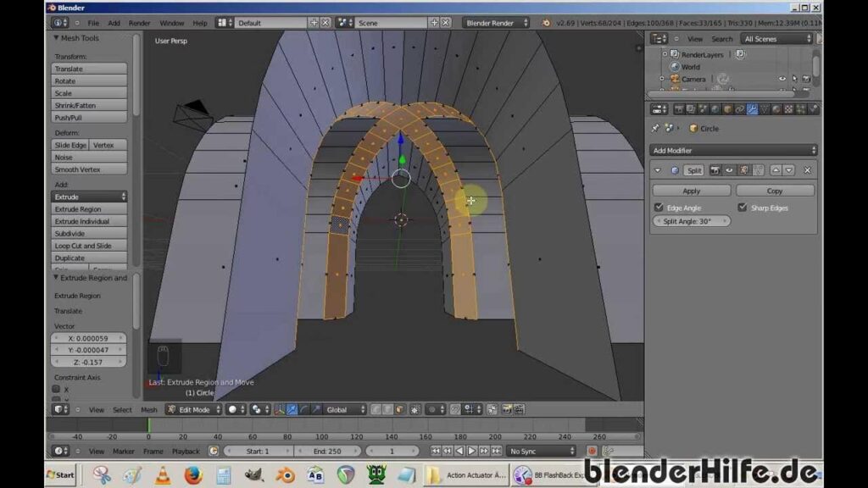868x488 pixels.
Task: Click the modifier's render visibility camera icon
Action: (x=715, y=170)
